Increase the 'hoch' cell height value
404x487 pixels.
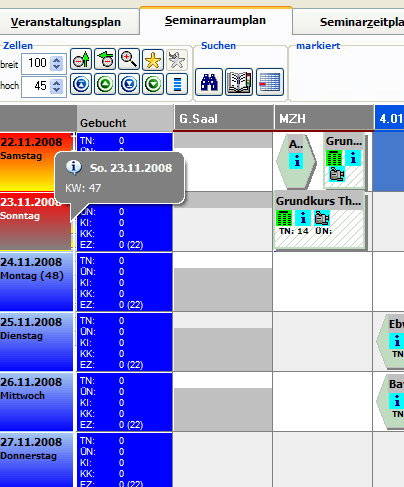coord(57,83)
